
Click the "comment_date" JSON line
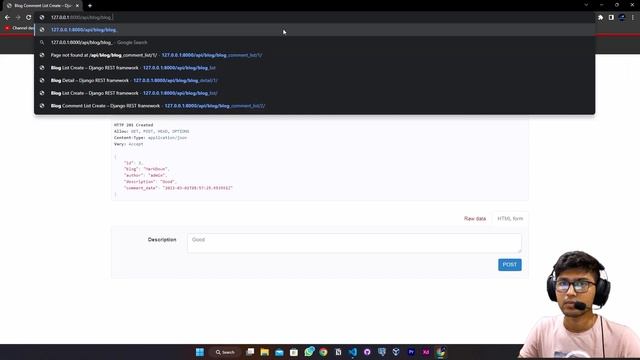coord(178,188)
